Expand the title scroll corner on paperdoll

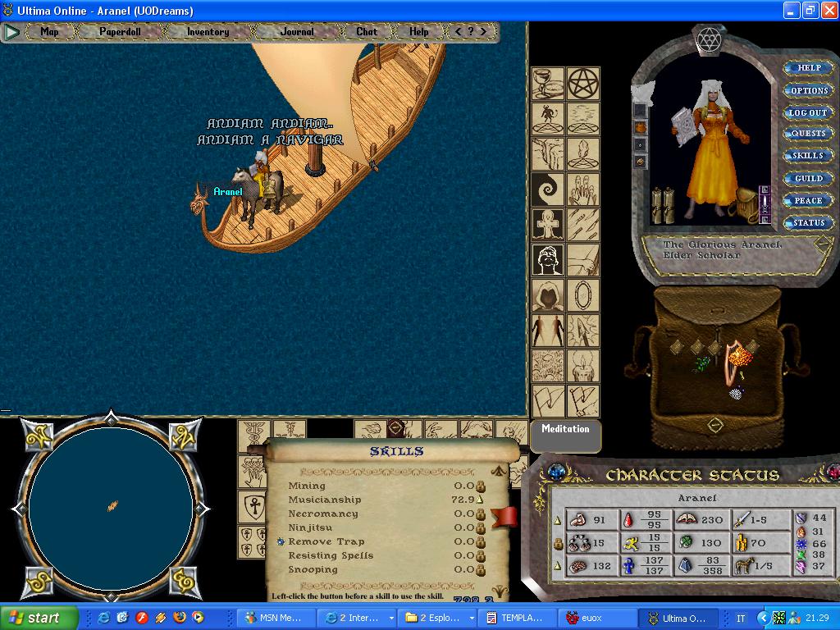822,244
